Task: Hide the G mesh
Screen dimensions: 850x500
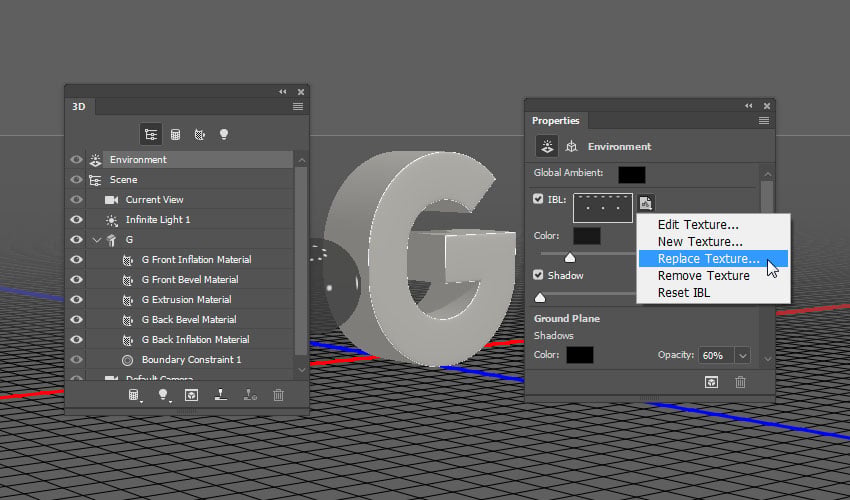Action: click(x=76, y=240)
